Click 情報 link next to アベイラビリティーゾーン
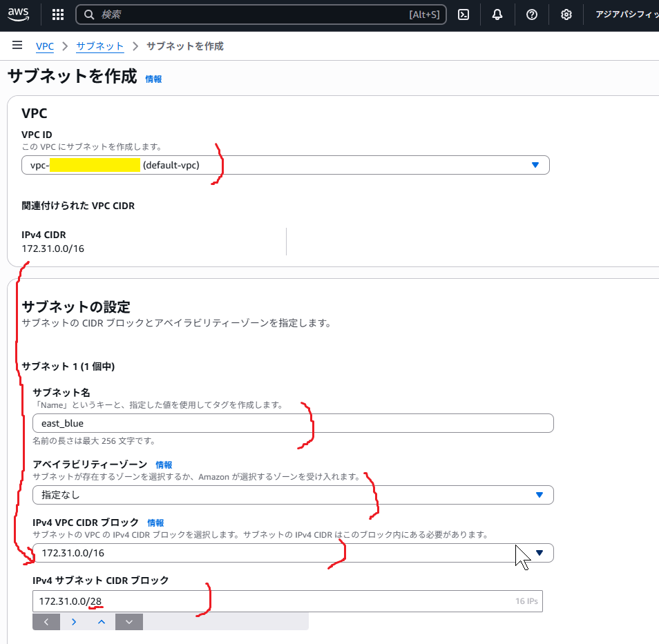The height and width of the screenshot is (644, 659). [164, 465]
